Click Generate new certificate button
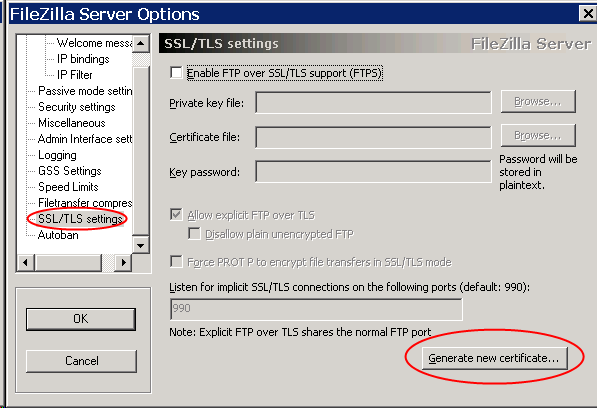This screenshot has height=408, width=597. pyautogui.click(x=494, y=358)
